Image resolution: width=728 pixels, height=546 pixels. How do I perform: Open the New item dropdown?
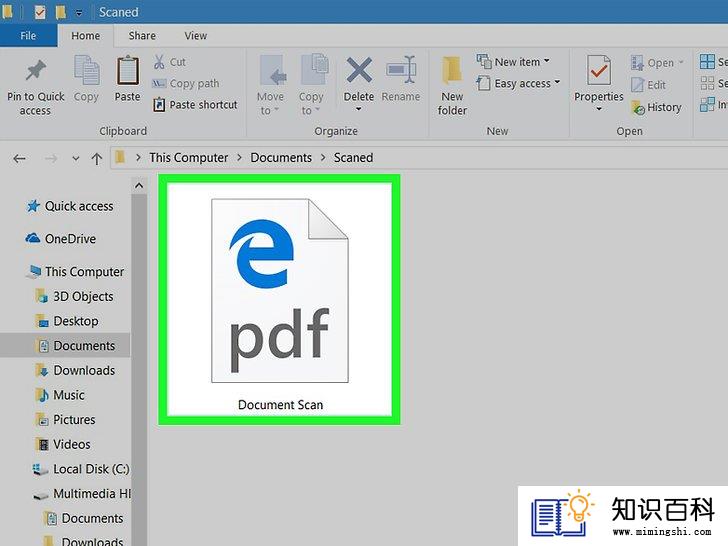514,62
